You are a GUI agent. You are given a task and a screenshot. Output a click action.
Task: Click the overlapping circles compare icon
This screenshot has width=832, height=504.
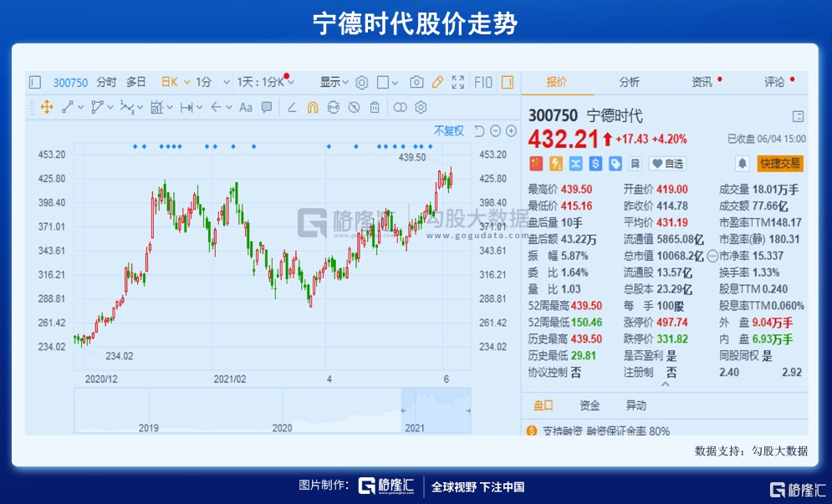pos(400,108)
